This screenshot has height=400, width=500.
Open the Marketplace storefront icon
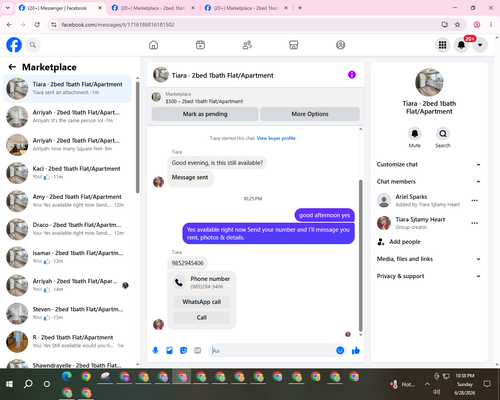[294, 45]
